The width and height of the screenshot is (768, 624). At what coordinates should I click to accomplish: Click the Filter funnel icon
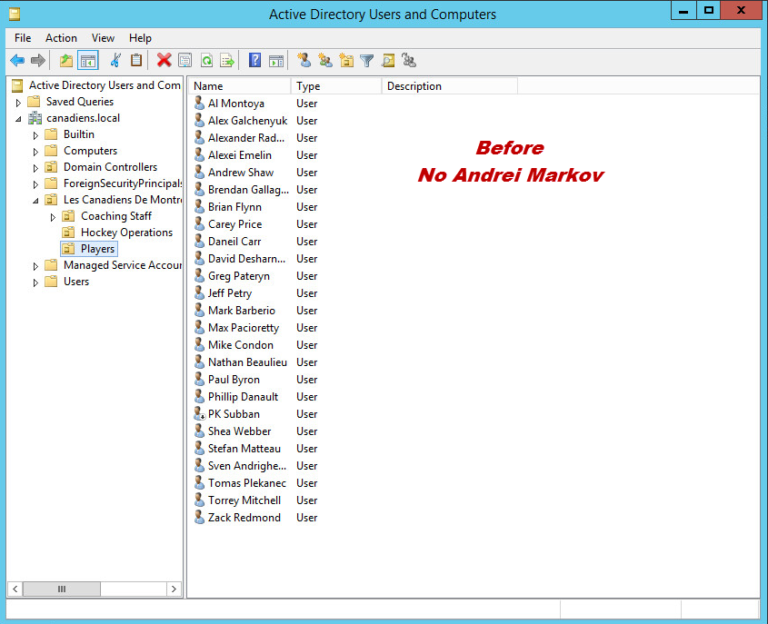[367, 61]
